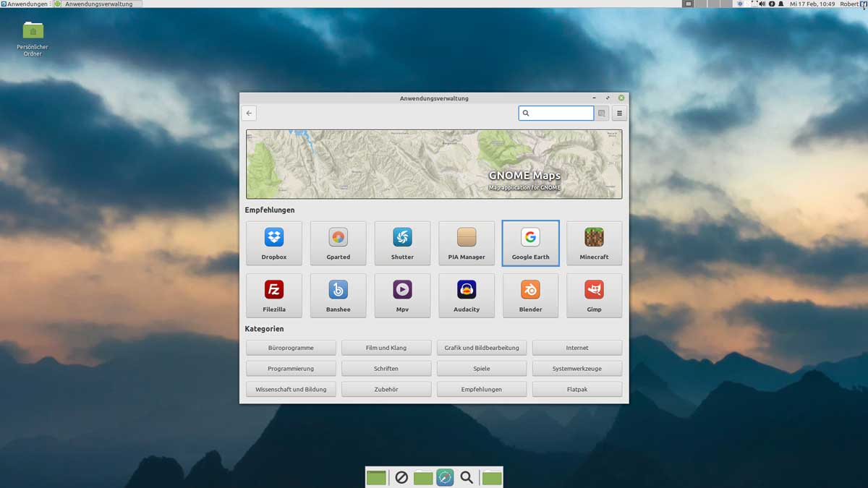This screenshot has width=868, height=488.
Task: Open the Empfehlungen category button
Action: (x=482, y=389)
